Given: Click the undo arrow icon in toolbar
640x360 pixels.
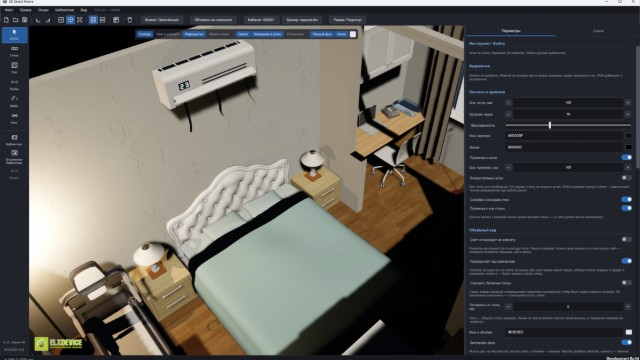Looking at the screenshot, I should (x=38, y=20).
